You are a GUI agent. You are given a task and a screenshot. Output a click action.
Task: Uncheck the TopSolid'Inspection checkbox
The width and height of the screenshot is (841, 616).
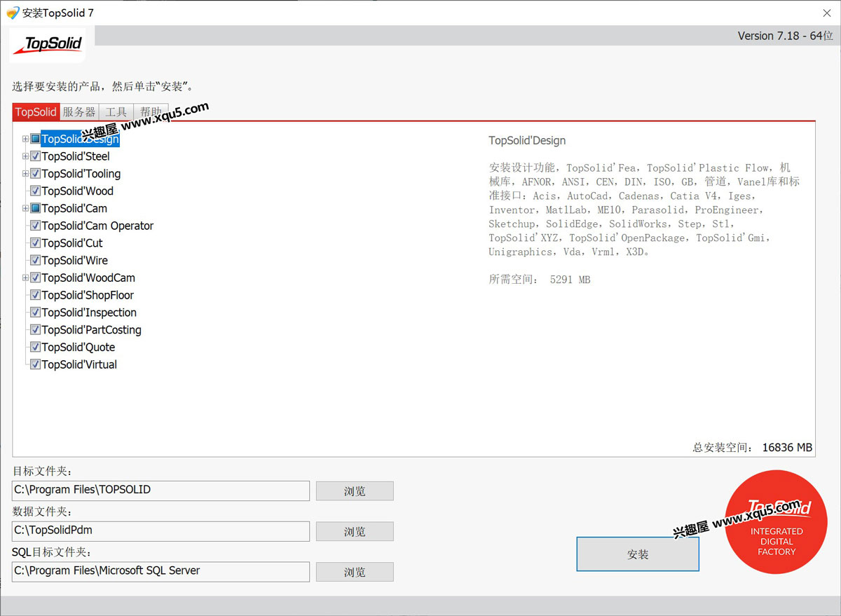[35, 313]
